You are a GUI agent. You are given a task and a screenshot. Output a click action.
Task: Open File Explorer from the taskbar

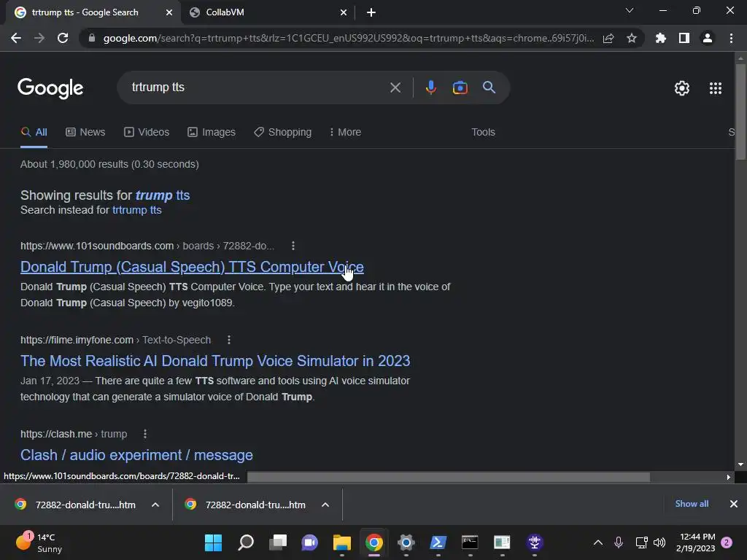click(x=342, y=542)
